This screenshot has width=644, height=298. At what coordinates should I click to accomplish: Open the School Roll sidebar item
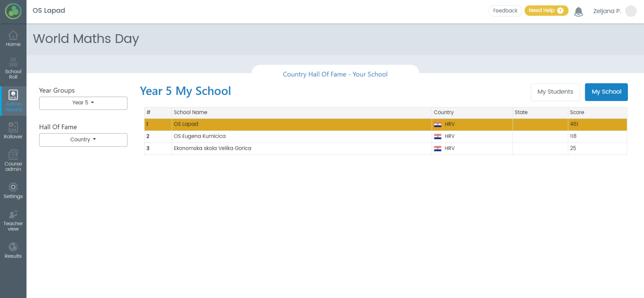coord(13,68)
